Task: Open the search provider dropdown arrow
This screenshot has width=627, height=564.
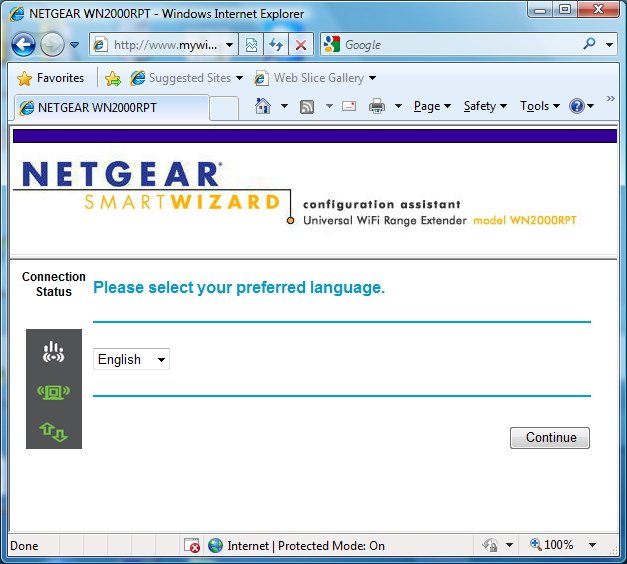Action: point(609,45)
